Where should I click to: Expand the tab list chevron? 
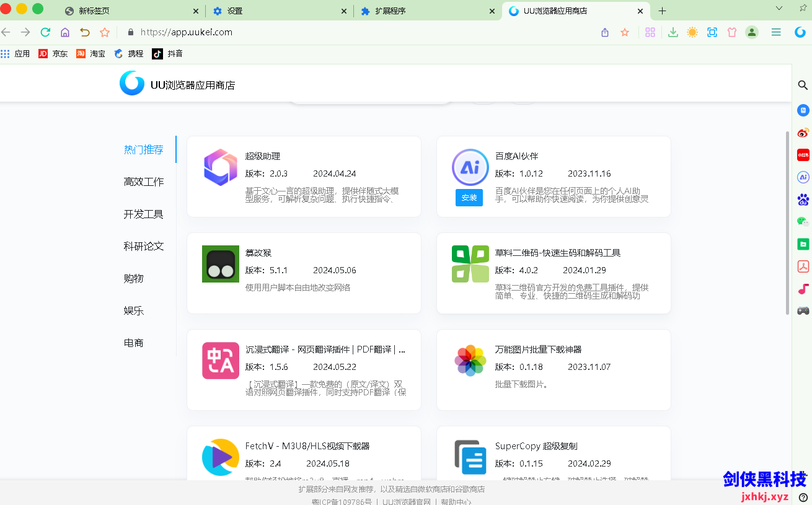pyautogui.click(x=779, y=8)
